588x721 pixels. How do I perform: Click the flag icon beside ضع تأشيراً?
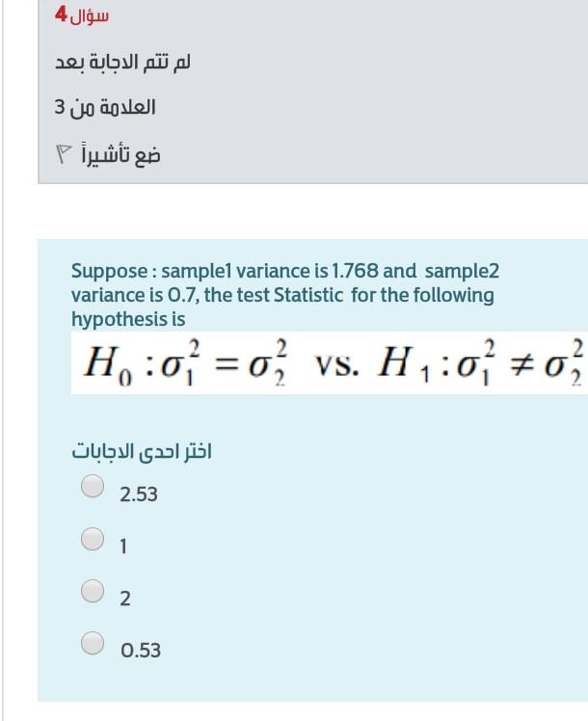tap(63, 154)
